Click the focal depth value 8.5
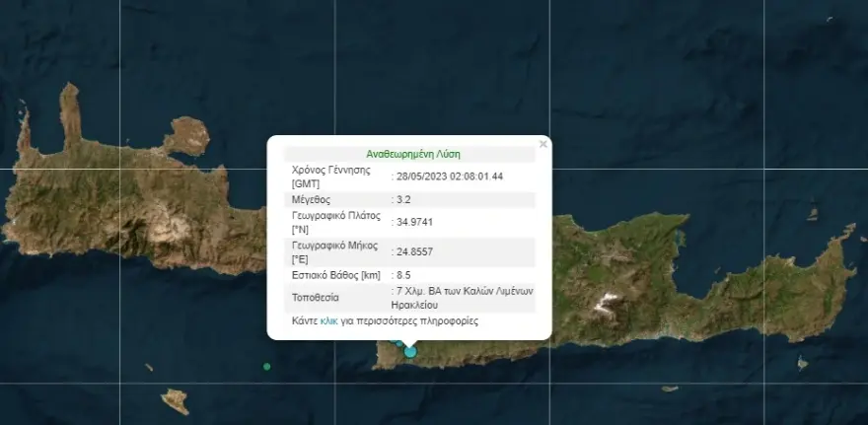Image resolution: width=868 pixels, height=425 pixels. pyautogui.click(x=405, y=275)
